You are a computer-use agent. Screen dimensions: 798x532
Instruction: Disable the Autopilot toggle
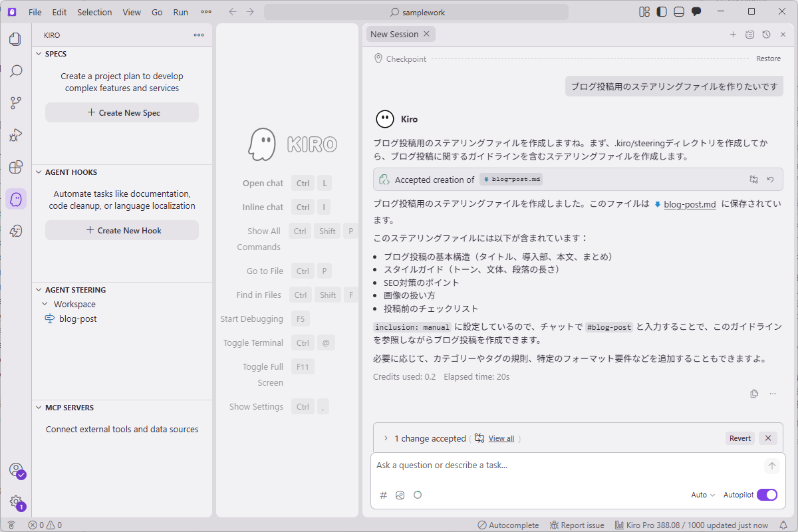[767, 495]
